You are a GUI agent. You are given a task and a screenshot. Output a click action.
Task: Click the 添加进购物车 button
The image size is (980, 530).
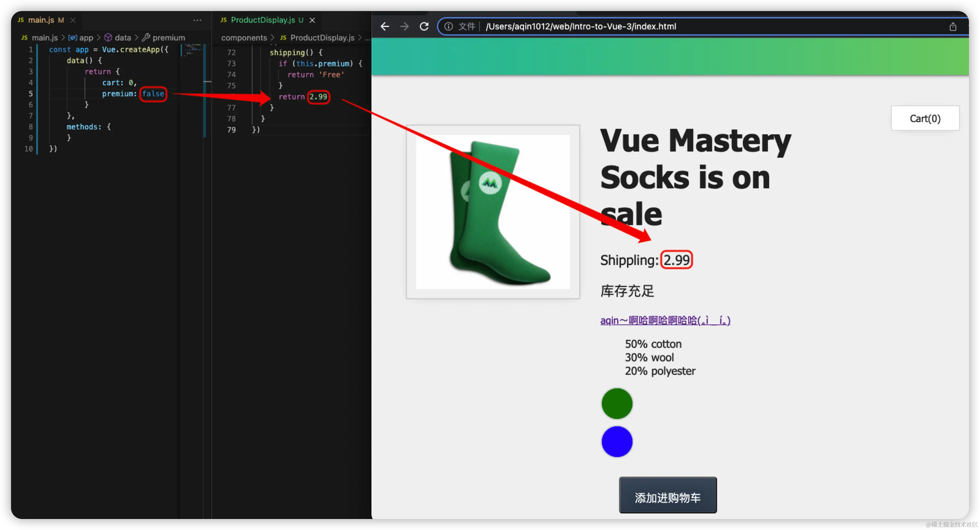click(668, 495)
